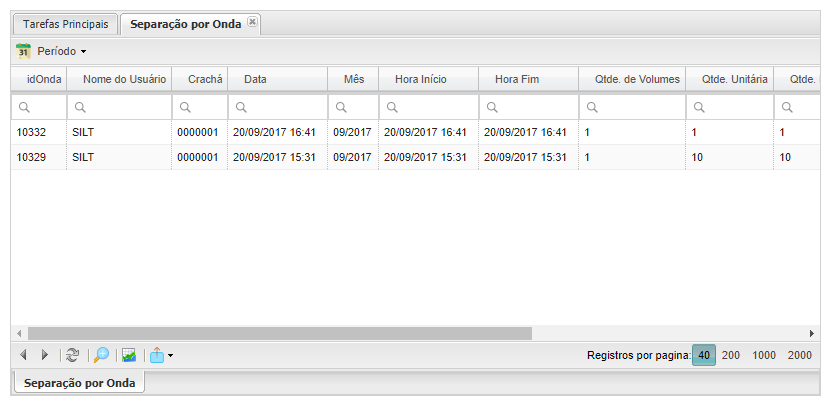831x406 pixels.
Task: Switch to the Tarefas Principais tab
Action: coord(66,24)
